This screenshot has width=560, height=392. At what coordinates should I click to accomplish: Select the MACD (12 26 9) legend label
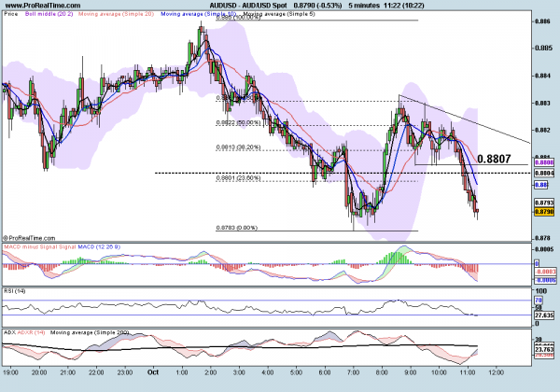coord(99,246)
